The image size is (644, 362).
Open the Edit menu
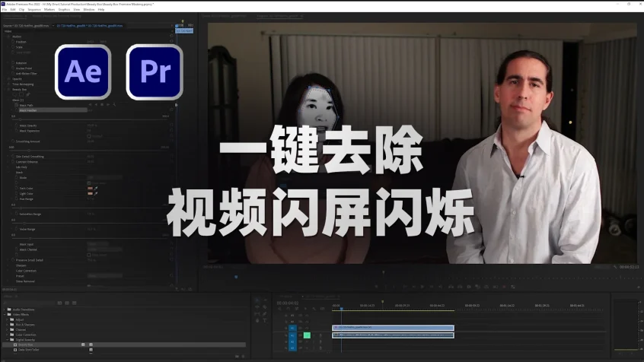13,9
